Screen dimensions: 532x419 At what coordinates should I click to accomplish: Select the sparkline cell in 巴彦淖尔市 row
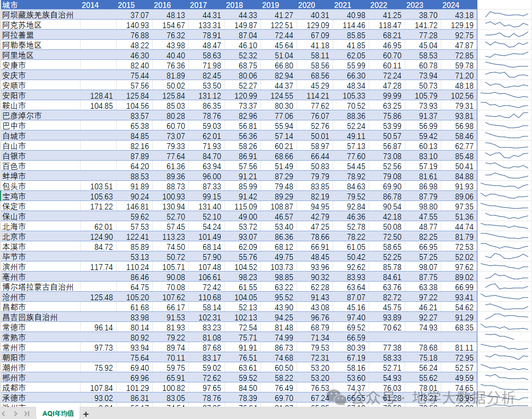pos(504,116)
